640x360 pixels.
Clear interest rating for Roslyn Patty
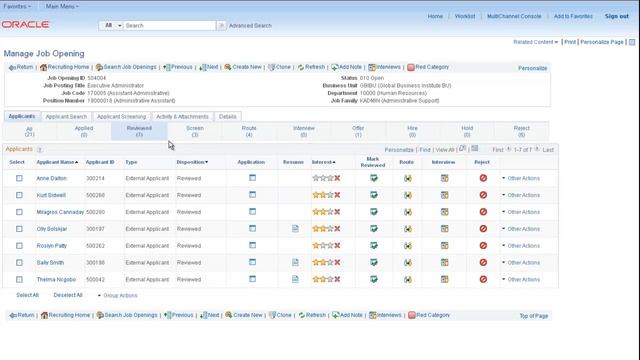click(x=337, y=245)
